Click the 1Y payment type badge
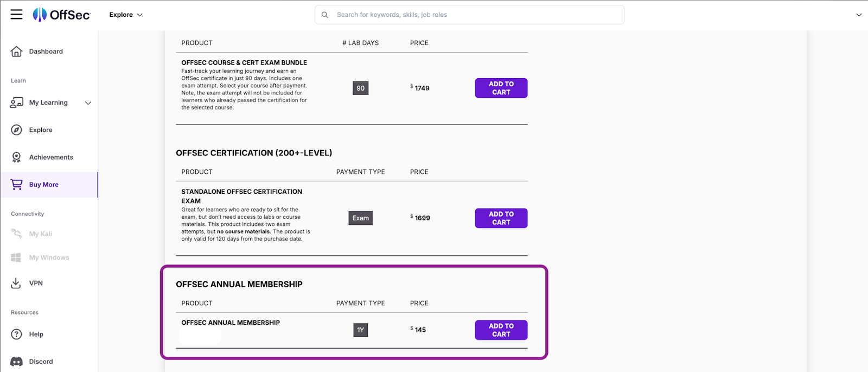Image resolution: width=868 pixels, height=372 pixels. pos(361,330)
